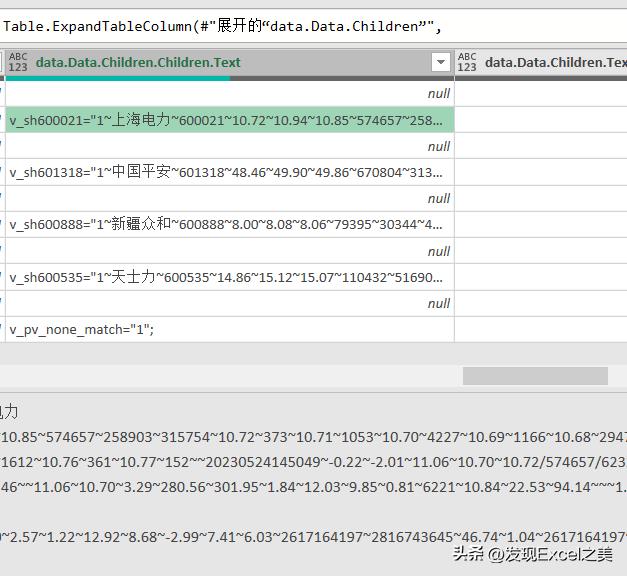The width and height of the screenshot is (627, 576).
Task: Select the v_pv_none_match="1"; cell
Action: point(230,330)
